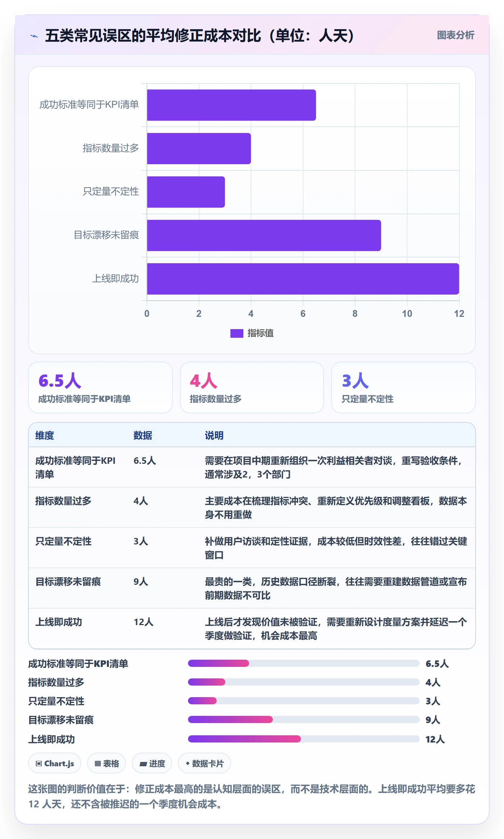This screenshot has width=504, height=839.
Task: Click the diamond icon in 数据卡片 chip
Action: 188,763
